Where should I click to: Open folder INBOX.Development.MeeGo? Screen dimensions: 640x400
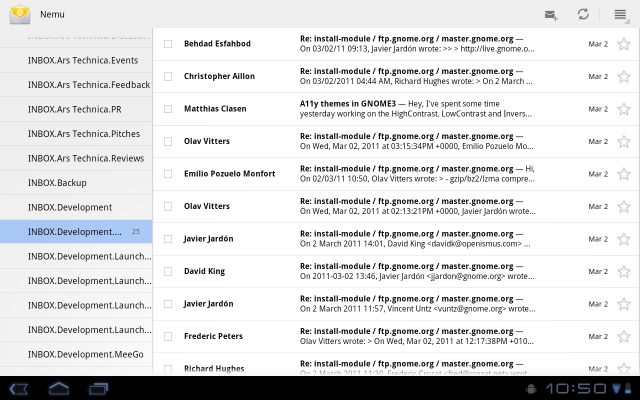(76, 354)
